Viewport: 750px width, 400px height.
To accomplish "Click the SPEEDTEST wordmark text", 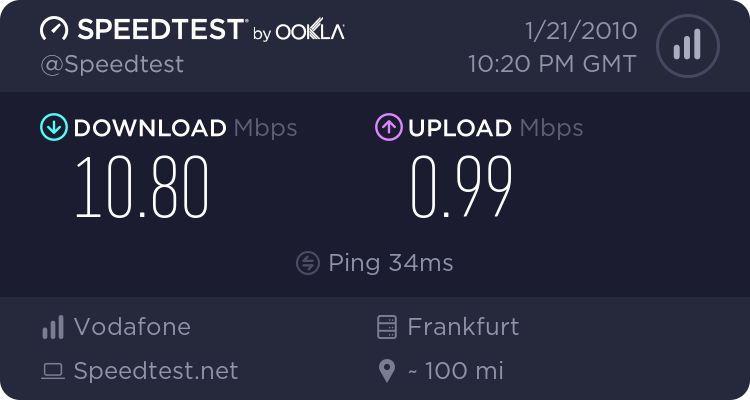I will [161, 30].
